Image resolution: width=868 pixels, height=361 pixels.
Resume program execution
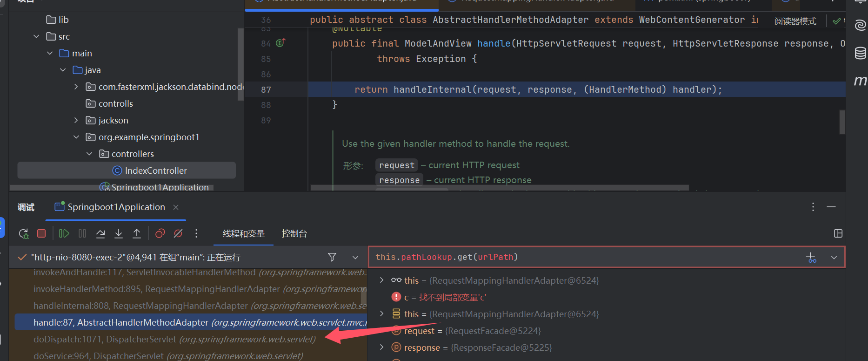(64, 233)
